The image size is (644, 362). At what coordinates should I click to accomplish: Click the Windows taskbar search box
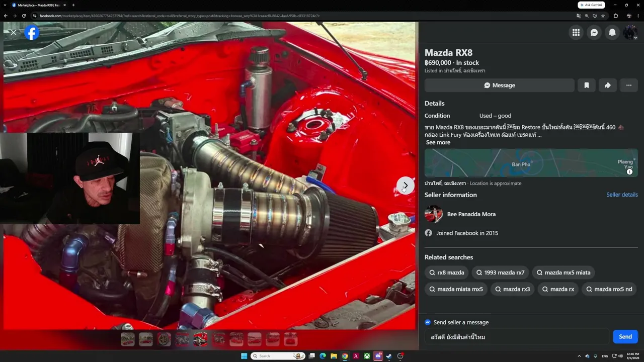pos(278,356)
